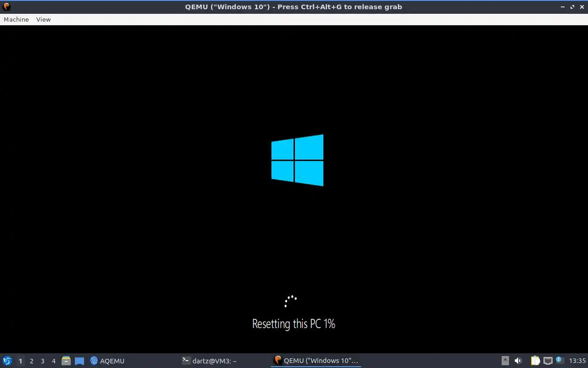Click the Windows logo in the VM
This screenshot has width=588, height=368.
tap(297, 160)
